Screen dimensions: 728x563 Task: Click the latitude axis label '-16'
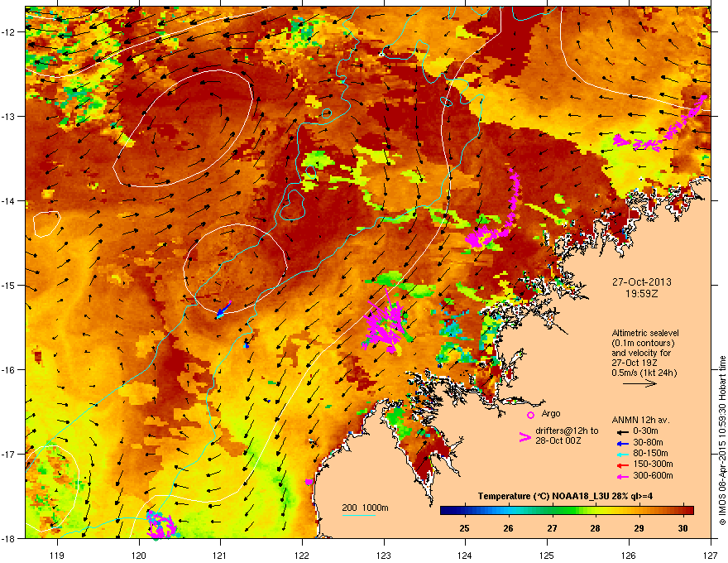coord(10,370)
